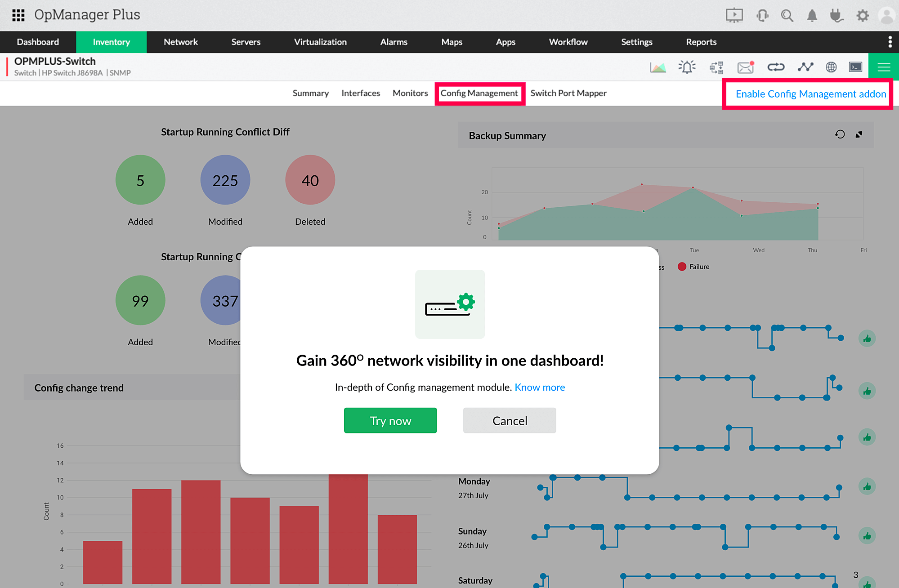Viewport: 899px width, 588px height.
Task: Open the terminal console icon
Action: coord(855,67)
